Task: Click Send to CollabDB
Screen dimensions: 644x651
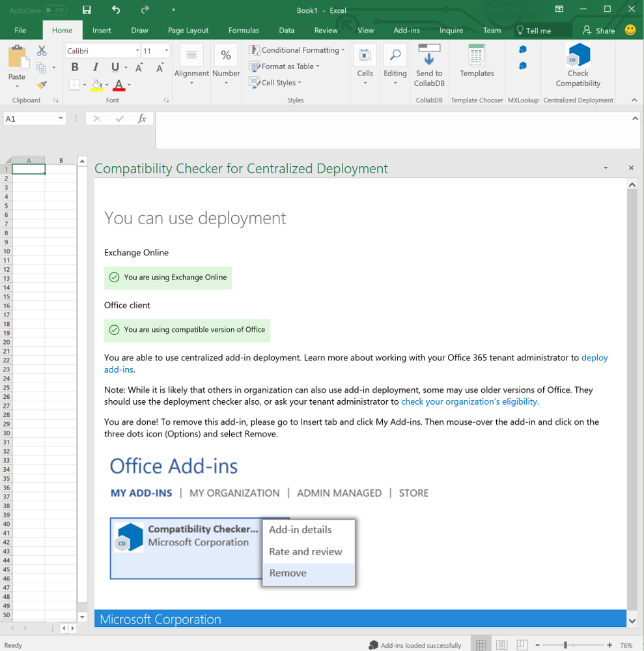Action: click(429, 65)
